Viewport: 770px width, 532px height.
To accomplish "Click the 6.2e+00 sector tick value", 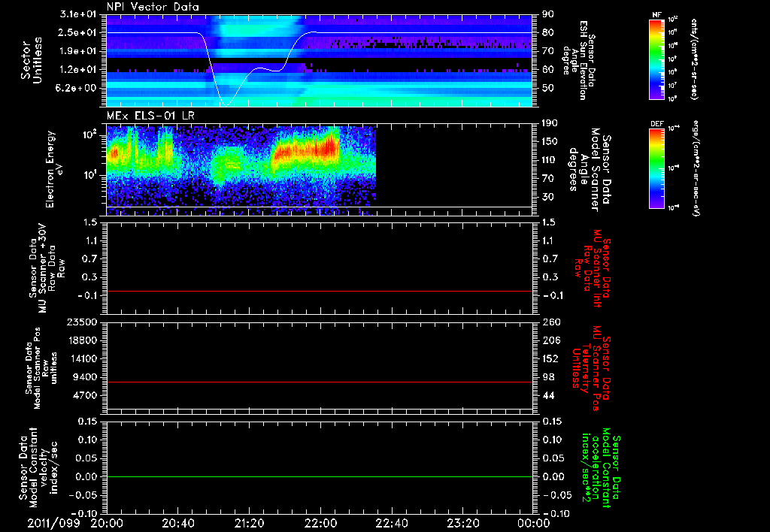I will coord(77,89).
